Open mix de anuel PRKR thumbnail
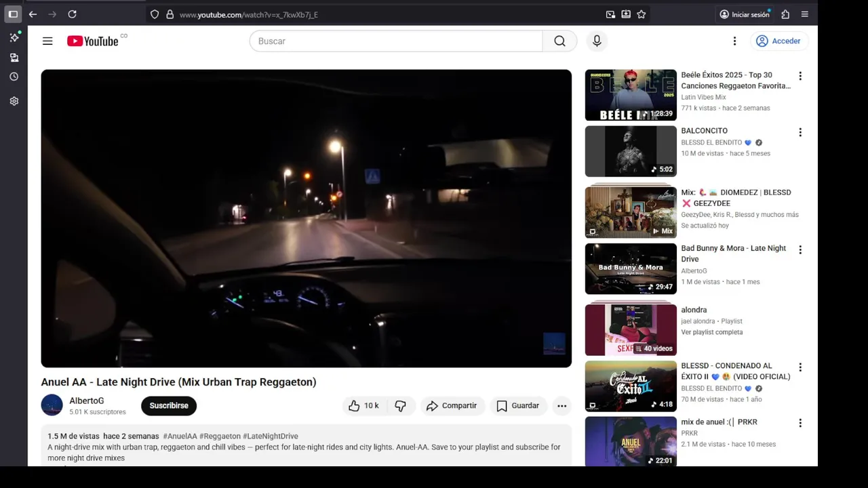This screenshot has height=488, width=868. tap(631, 441)
